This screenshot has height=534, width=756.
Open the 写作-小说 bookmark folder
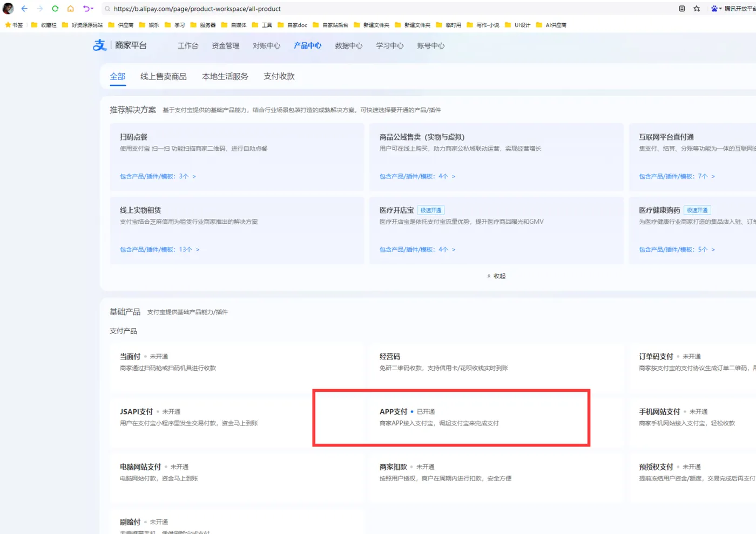[x=483, y=25]
